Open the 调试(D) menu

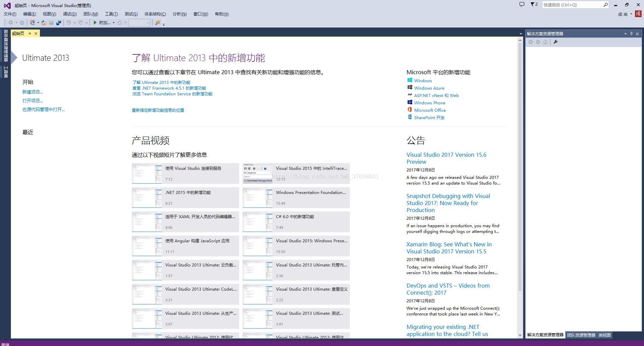point(70,14)
